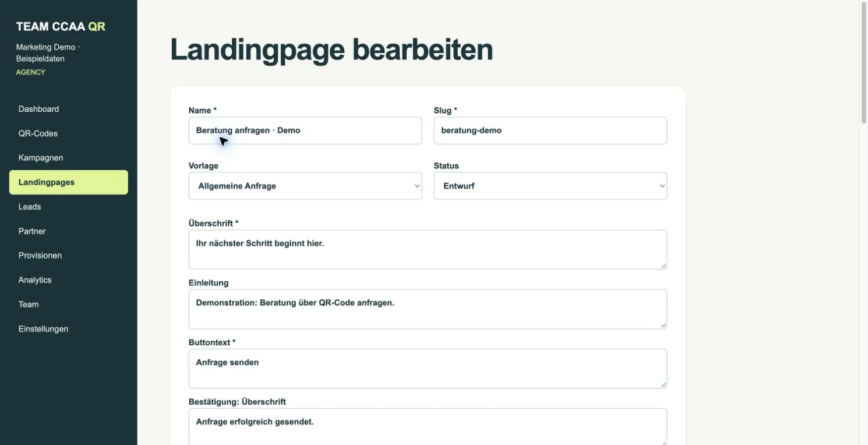This screenshot has width=868, height=445.
Task: Click the TEAM CCAA QR logo
Action: [x=61, y=27]
